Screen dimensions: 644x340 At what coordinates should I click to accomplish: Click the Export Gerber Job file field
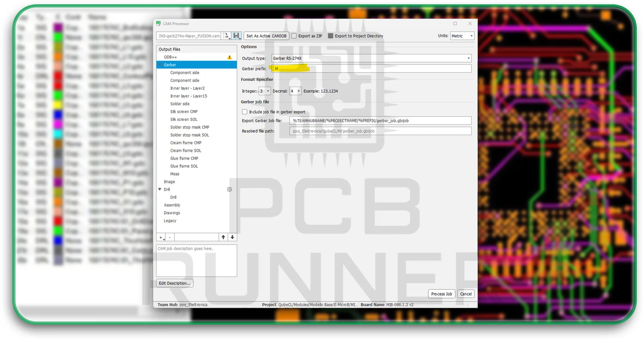click(x=380, y=120)
